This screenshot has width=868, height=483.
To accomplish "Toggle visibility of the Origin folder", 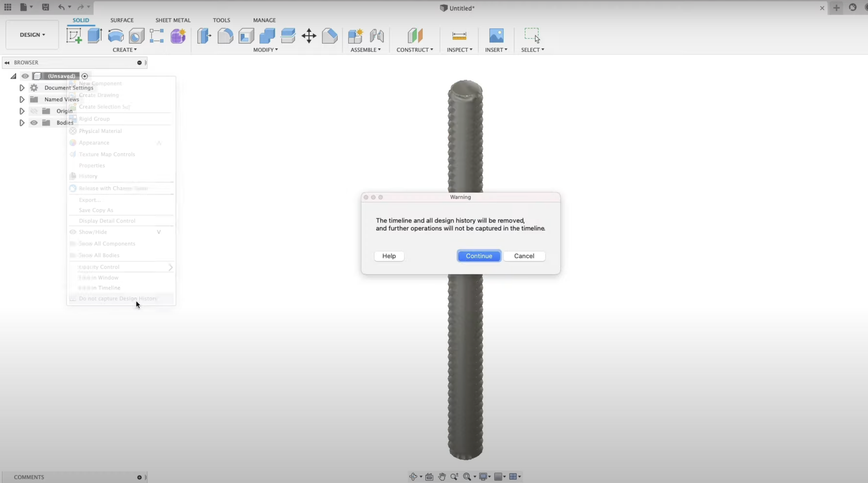I will tap(34, 111).
